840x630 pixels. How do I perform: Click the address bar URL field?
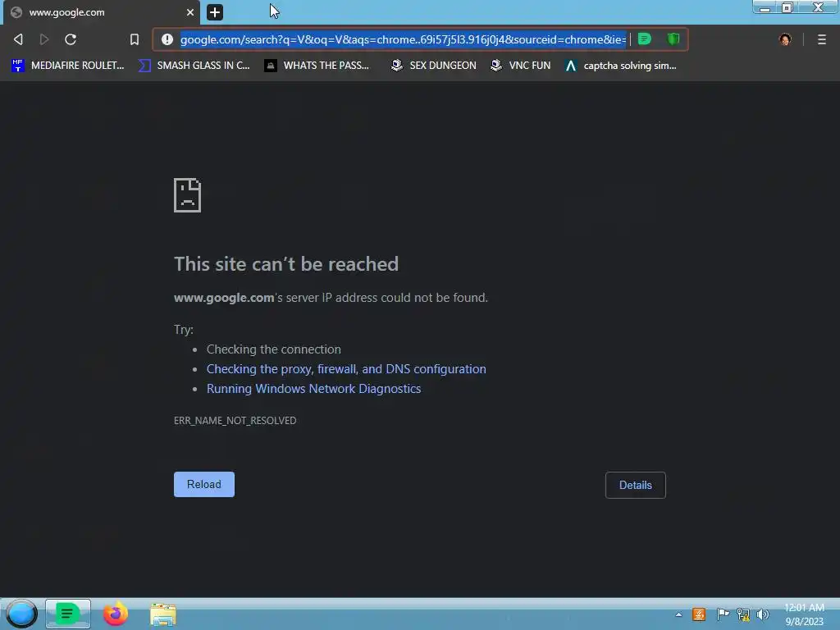pyautogui.click(x=403, y=39)
